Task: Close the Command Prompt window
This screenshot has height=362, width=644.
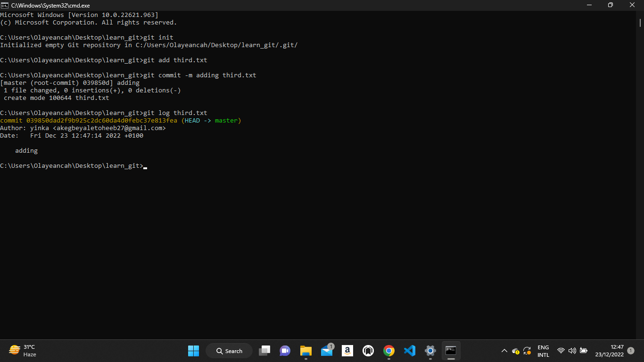Action: pos(632,5)
